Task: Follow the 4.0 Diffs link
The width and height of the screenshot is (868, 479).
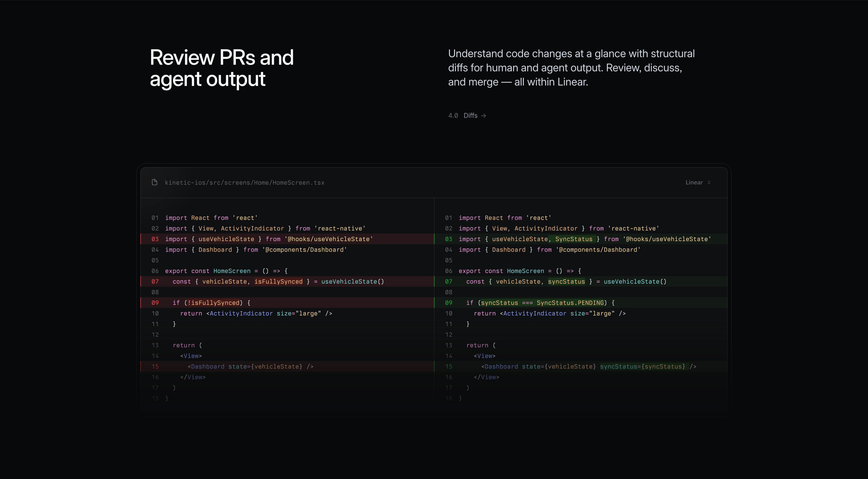Action: [467, 115]
